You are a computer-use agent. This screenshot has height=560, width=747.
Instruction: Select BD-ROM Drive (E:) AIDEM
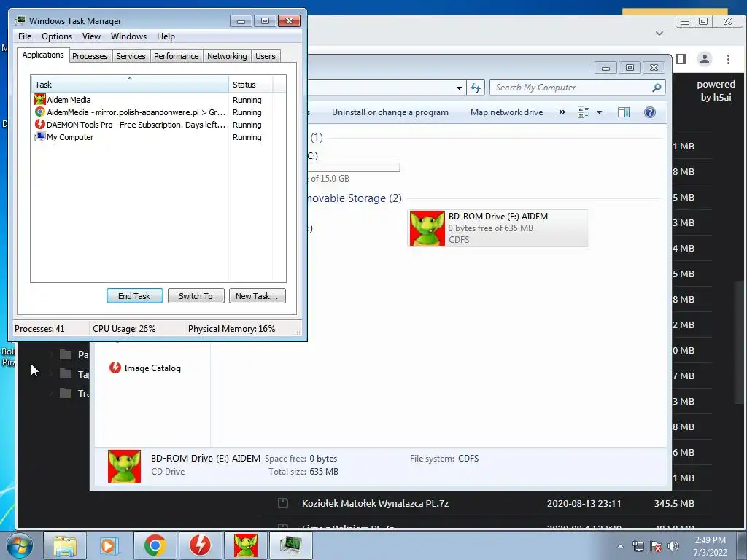pyautogui.click(x=498, y=228)
